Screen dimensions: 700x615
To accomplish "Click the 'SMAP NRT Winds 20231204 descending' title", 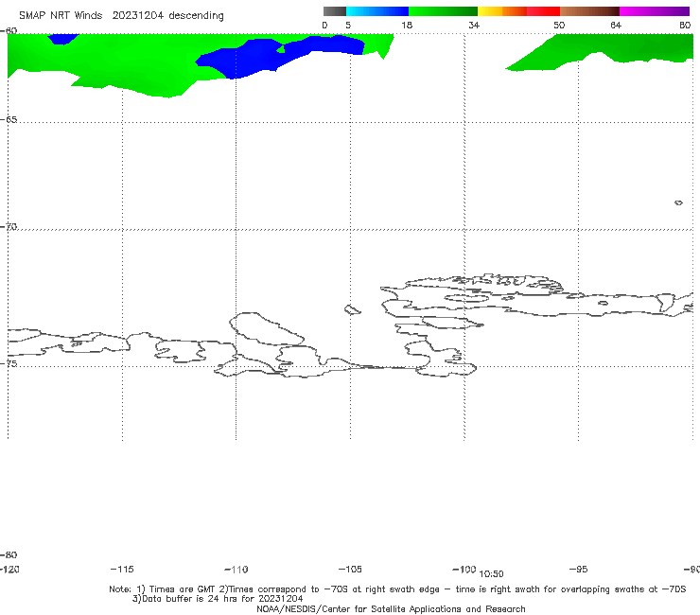I will pos(121,15).
